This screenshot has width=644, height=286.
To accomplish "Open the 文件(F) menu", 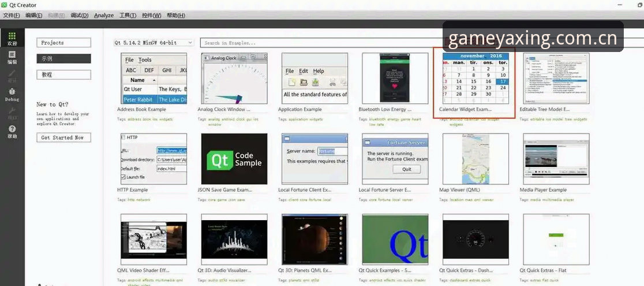I will click(x=12, y=15).
